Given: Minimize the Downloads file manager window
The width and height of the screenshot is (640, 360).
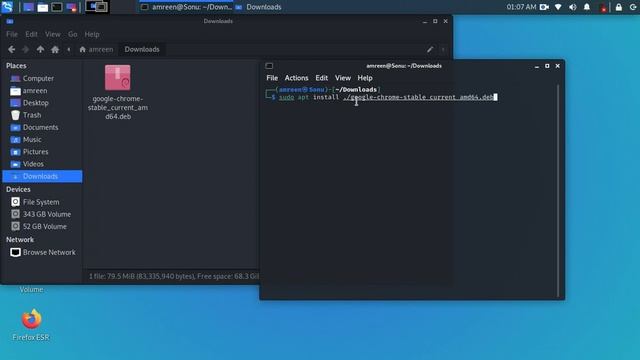Looking at the screenshot, I should [425, 21].
